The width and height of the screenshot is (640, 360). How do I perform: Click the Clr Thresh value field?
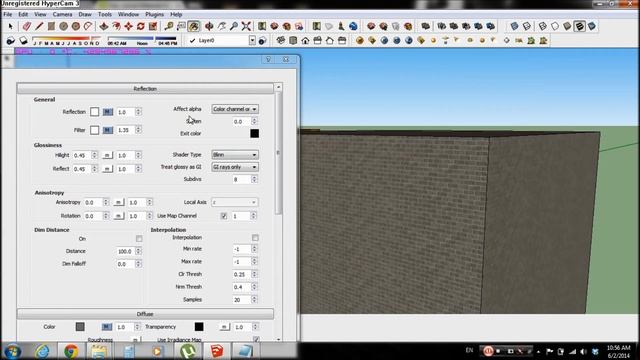pyautogui.click(x=242, y=274)
